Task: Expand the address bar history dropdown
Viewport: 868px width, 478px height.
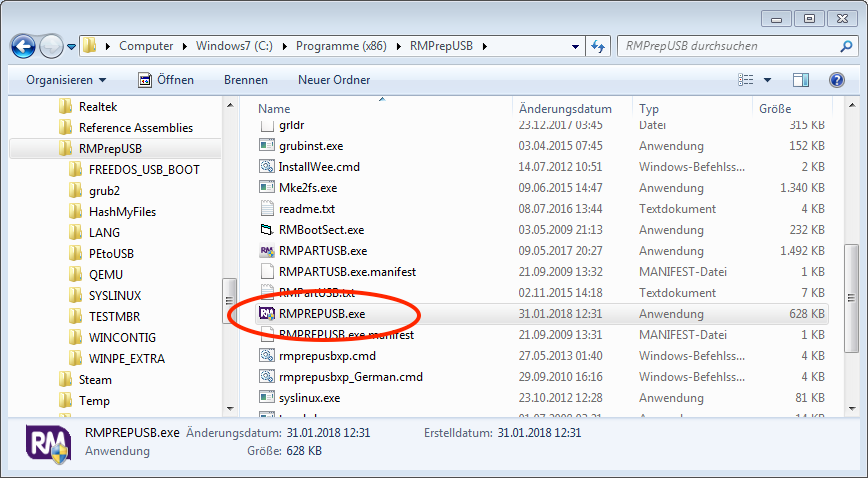Action: [576, 46]
